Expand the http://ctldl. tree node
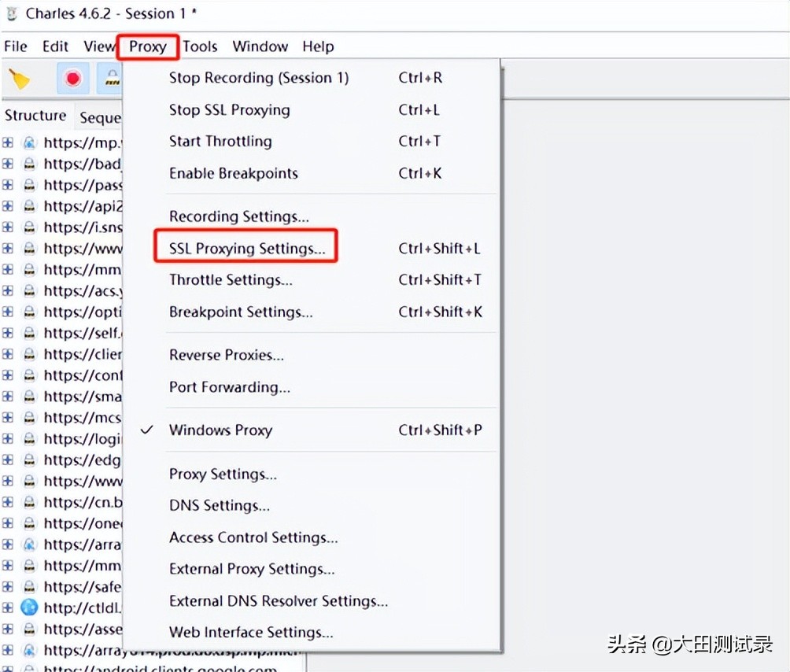The image size is (790, 672). tap(8, 608)
